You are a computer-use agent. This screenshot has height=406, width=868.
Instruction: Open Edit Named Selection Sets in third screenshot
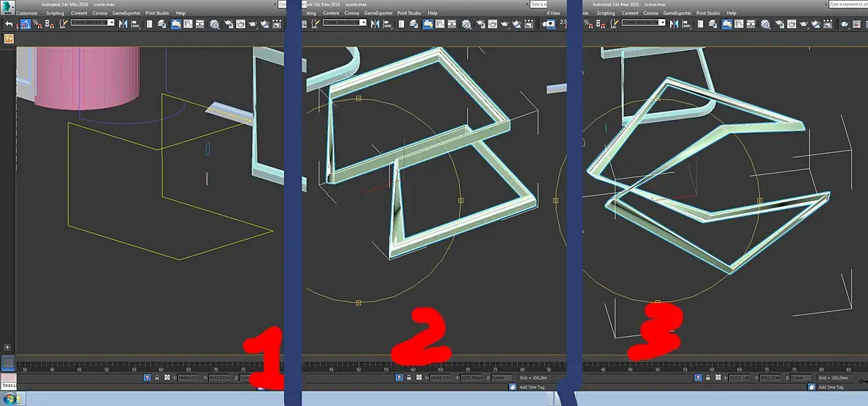pyautogui.click(x=614, y=24)
